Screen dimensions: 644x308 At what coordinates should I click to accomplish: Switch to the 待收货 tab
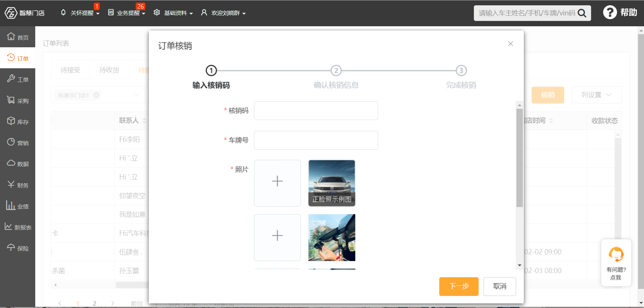point(109,70)
